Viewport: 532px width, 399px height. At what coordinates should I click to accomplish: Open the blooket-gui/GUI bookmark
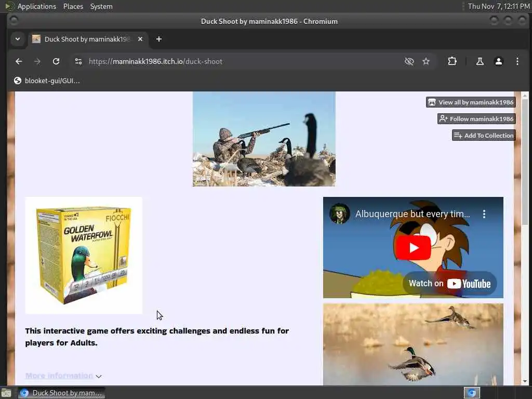pyautogui.click(x=47, y=81)
